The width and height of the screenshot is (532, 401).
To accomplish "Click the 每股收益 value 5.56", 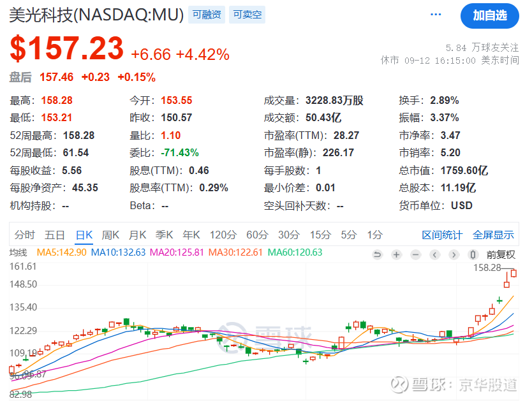I will click(71, 170).
